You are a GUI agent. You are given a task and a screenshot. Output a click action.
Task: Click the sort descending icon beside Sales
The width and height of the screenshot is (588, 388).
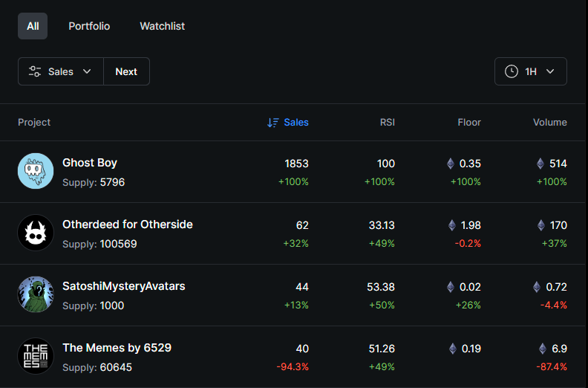point(273,123)
